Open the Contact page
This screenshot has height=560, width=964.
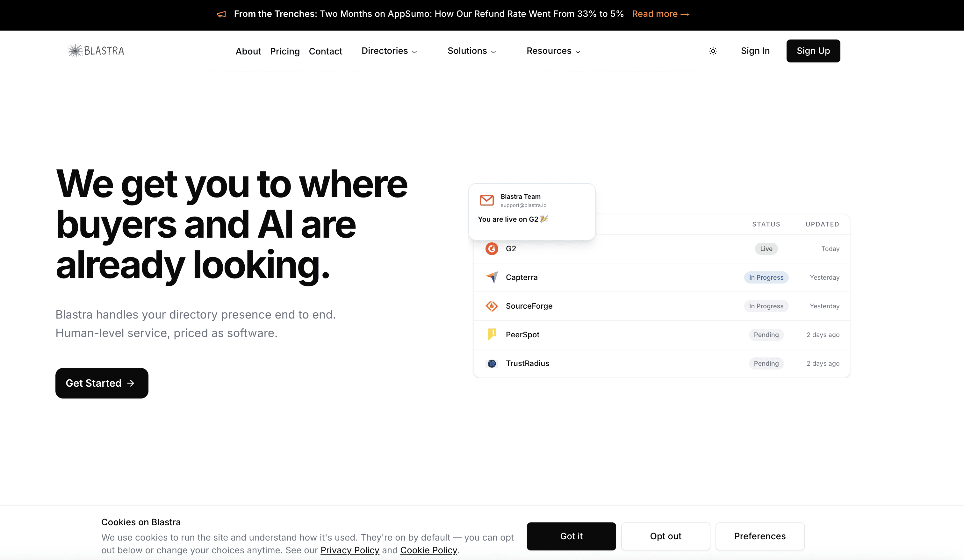(x=326, y=51)
